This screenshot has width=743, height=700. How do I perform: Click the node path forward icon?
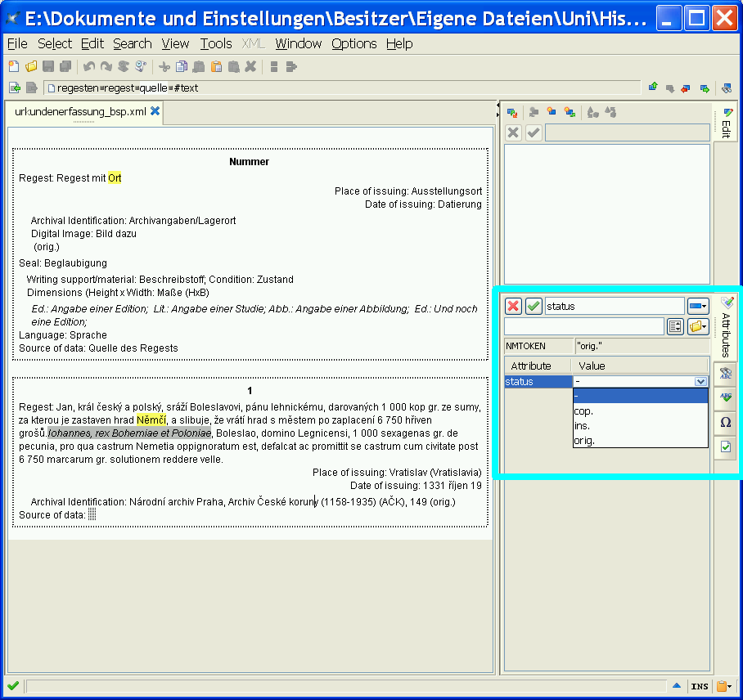[x=31, y=88]
